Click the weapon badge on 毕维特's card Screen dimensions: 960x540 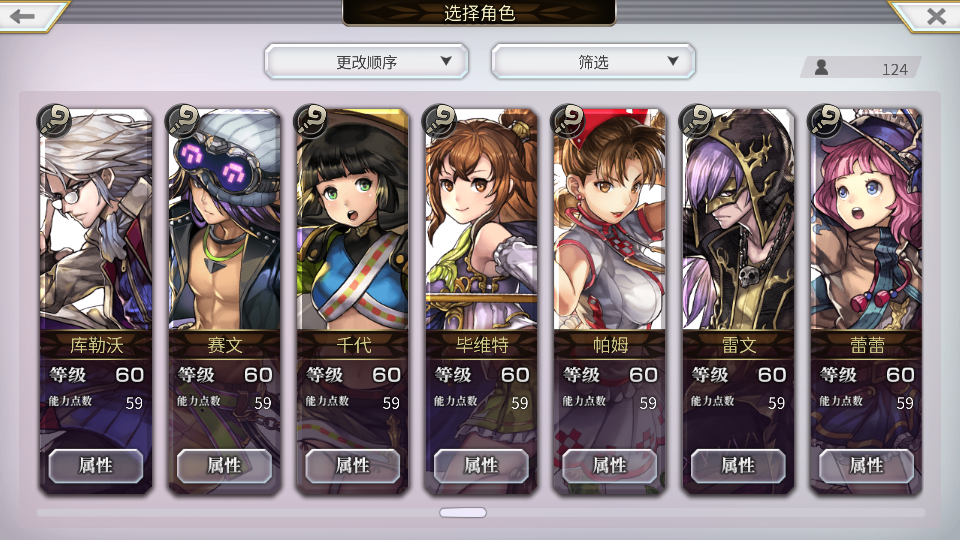pyautogui.click(x=439, y=121)
